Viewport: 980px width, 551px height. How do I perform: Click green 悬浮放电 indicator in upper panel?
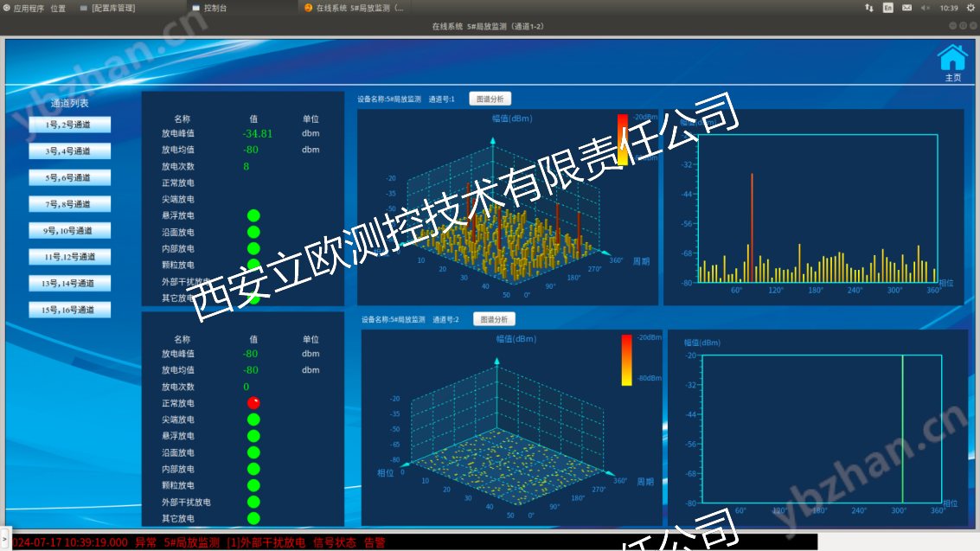point(253,215)
